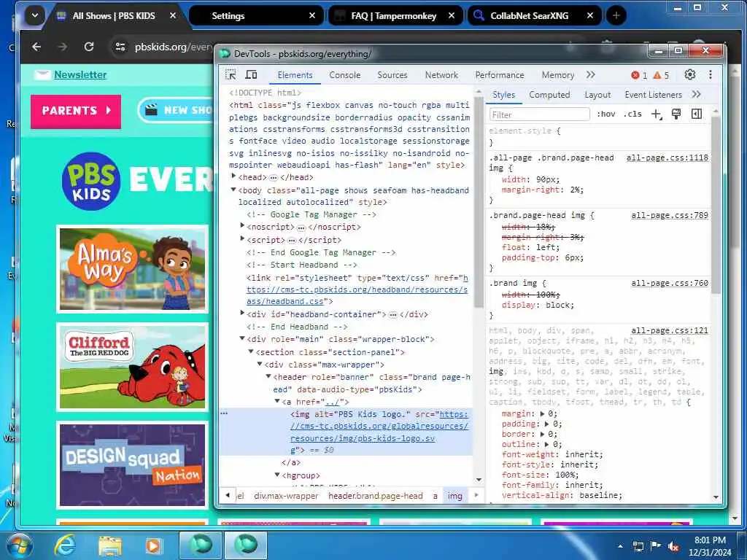Viewport: 747px width, 560px height.
Task: Click header.brand.page-head breadcrumb
Action: (x=376, y=496)
